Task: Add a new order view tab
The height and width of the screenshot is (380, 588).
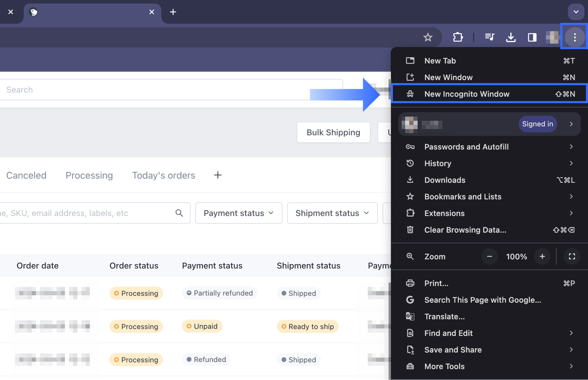Action: pos(218,175)
